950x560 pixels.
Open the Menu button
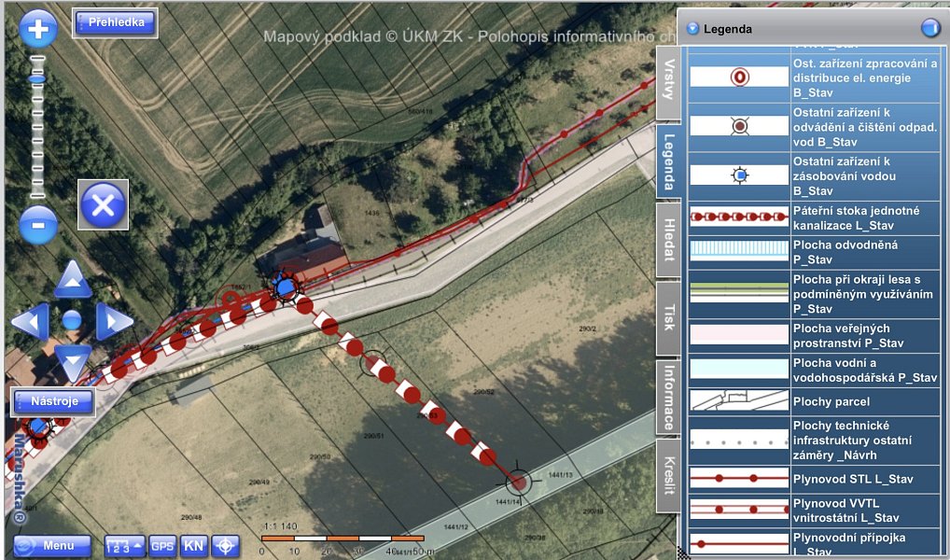(52, 546)
